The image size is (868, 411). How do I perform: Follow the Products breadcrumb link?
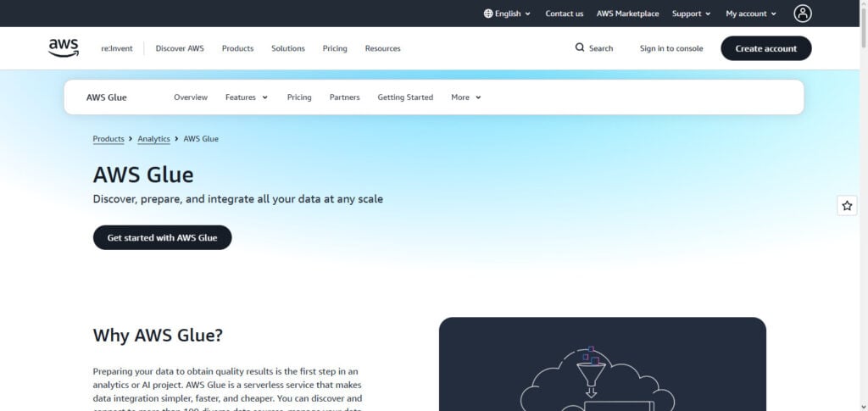coord(108,139)
